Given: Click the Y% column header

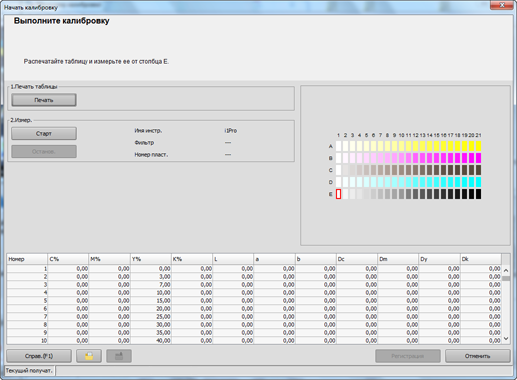Looking at the screenshot, I should point(151,259).
